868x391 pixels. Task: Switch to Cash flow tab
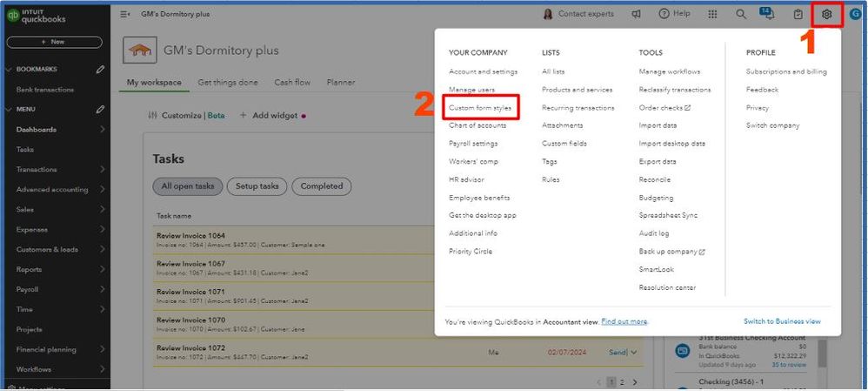point(292,82)
